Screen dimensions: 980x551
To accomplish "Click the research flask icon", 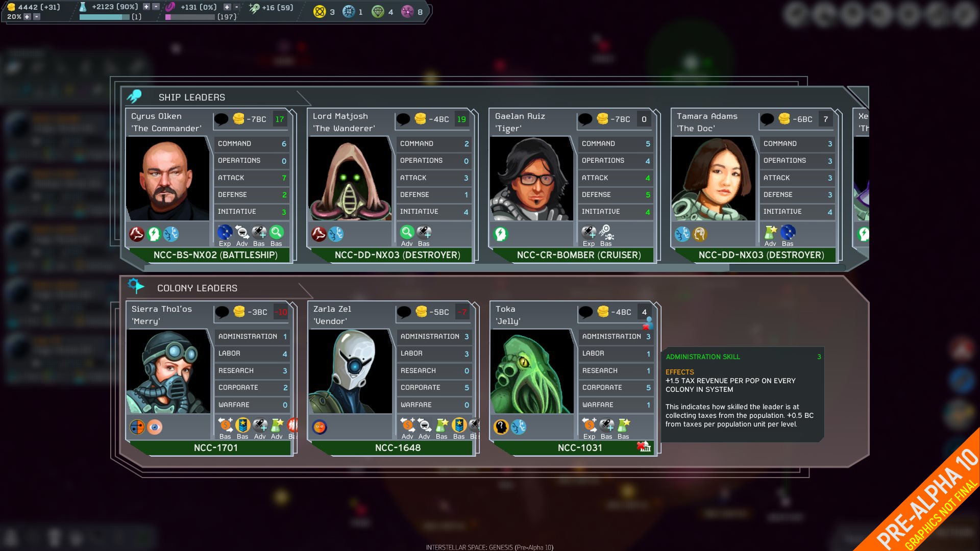I will (83, 7).
